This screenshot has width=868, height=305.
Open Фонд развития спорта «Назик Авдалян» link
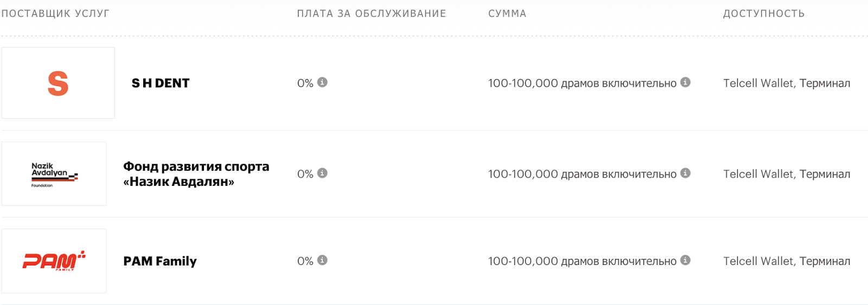[196, 174]
